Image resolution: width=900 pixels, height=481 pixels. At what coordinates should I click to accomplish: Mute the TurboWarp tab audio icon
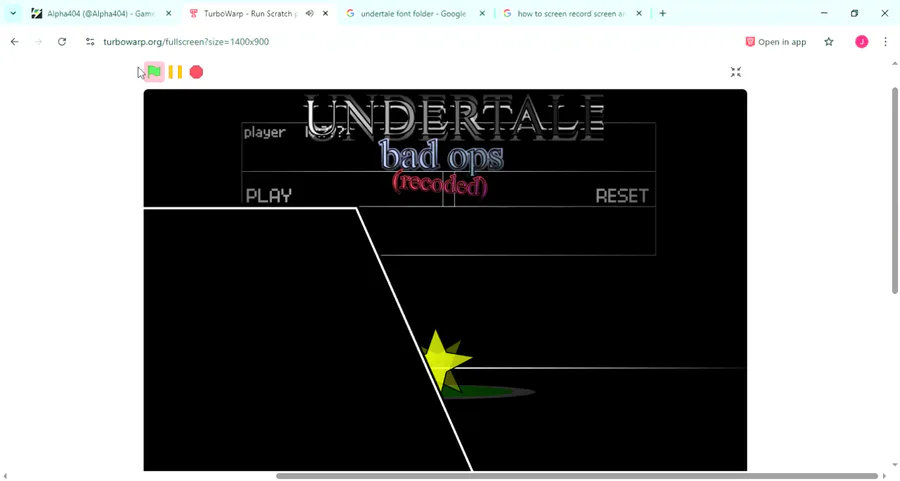click(309, 13)
